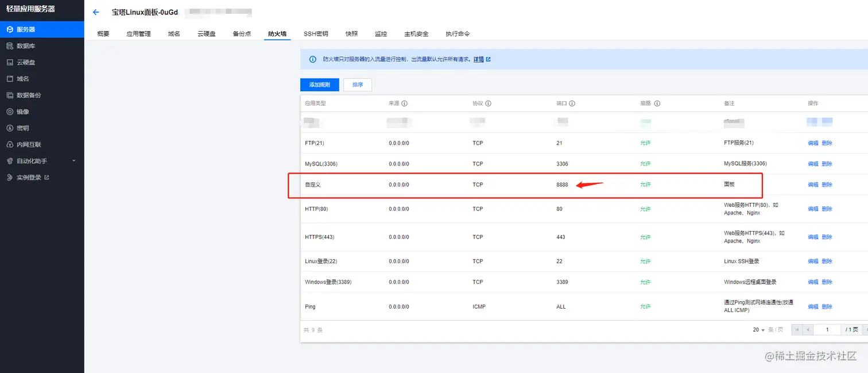Edit the HTTPS(443) rule
The width and height of the screenshot is (868, 373).
pos(813,237)
